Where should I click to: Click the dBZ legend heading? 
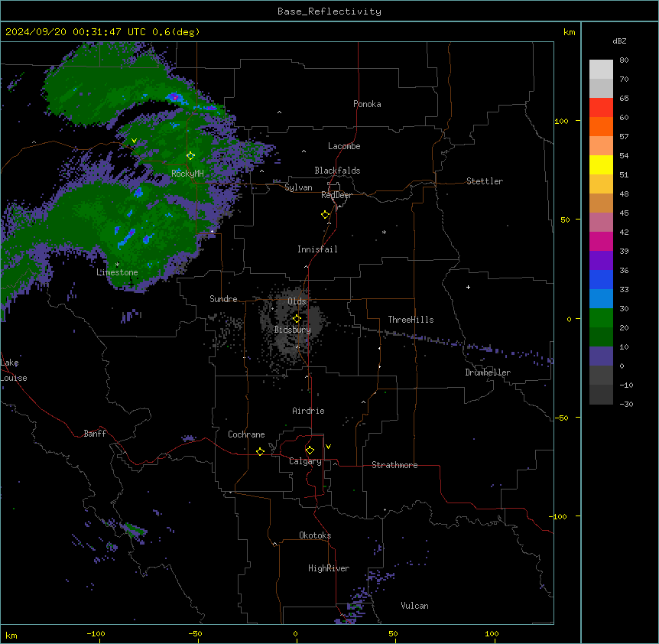pos(619,41)
